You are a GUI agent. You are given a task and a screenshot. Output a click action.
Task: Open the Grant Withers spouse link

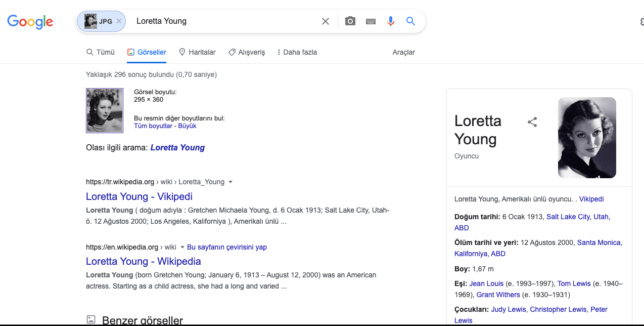click(498, 295)
